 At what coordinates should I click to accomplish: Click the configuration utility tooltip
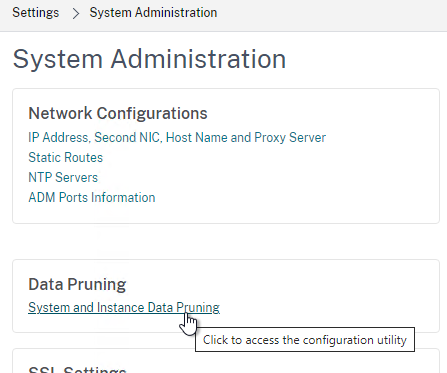point(305,340)
